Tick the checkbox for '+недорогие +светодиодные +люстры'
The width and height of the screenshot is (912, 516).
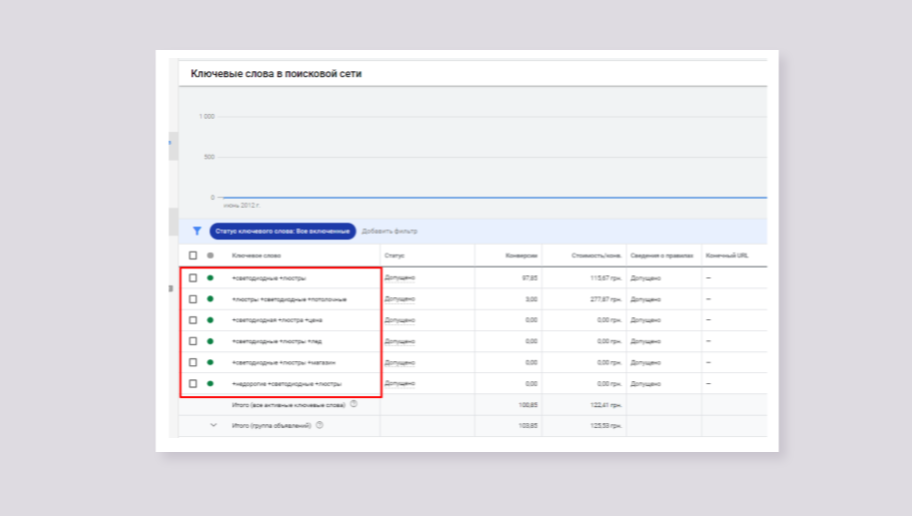click(193, 383)
